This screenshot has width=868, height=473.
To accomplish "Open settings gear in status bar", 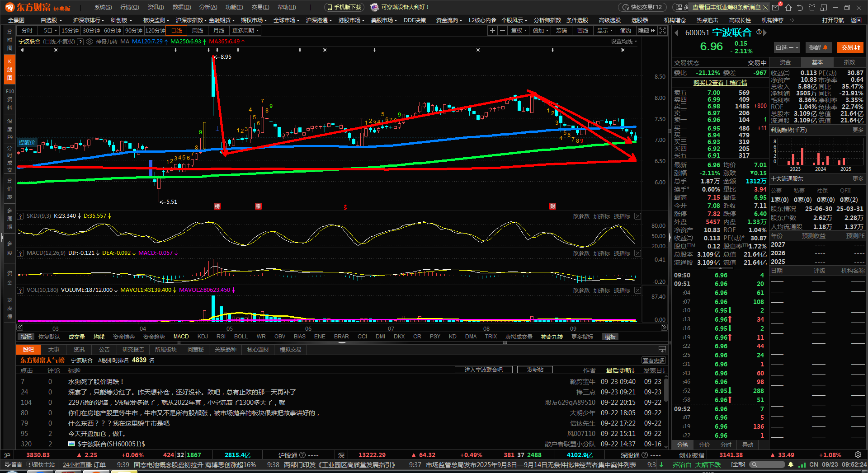I will [x=858, y=455].
